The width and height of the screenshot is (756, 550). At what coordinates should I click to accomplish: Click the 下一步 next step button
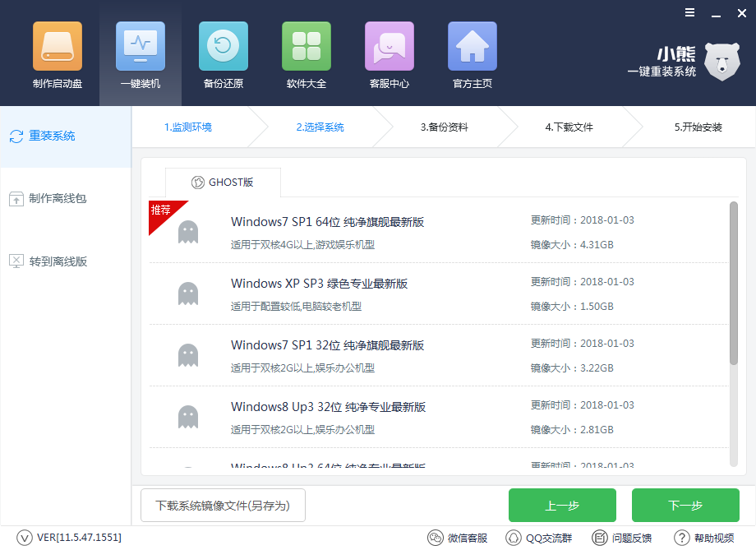[x=685, y=505]
